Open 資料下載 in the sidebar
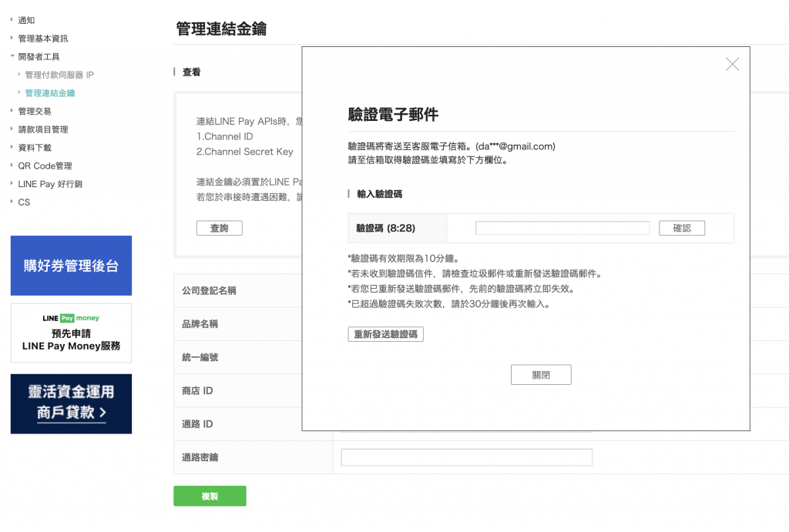The image size is (789, 532). click(35, 148)
